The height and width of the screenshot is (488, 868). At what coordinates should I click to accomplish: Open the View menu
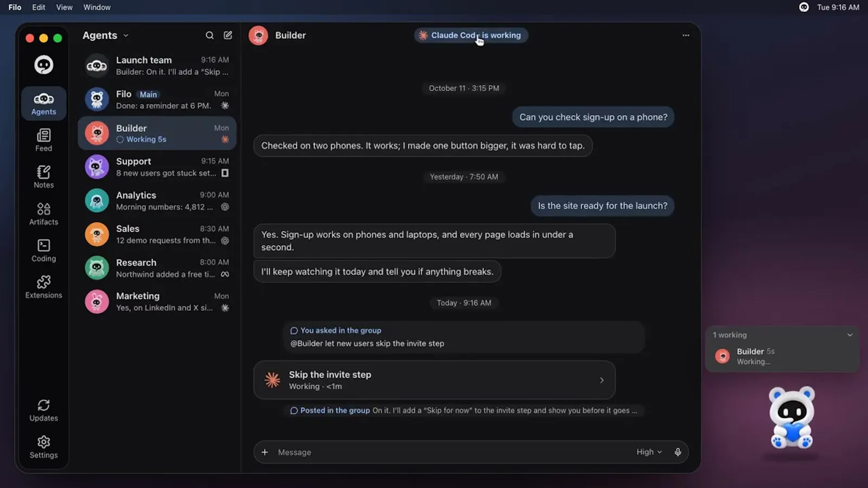coord(64,7)
